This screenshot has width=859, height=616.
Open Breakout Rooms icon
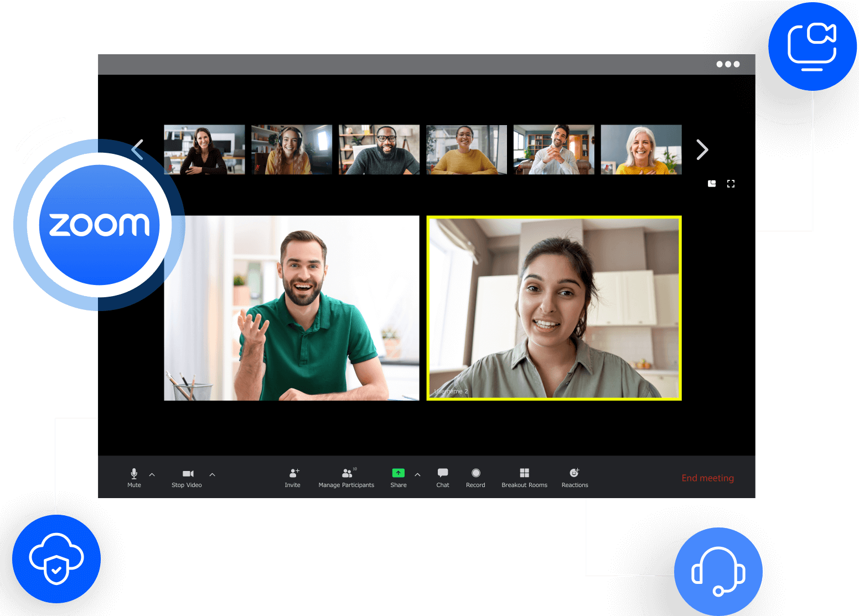tap(524, 473)
